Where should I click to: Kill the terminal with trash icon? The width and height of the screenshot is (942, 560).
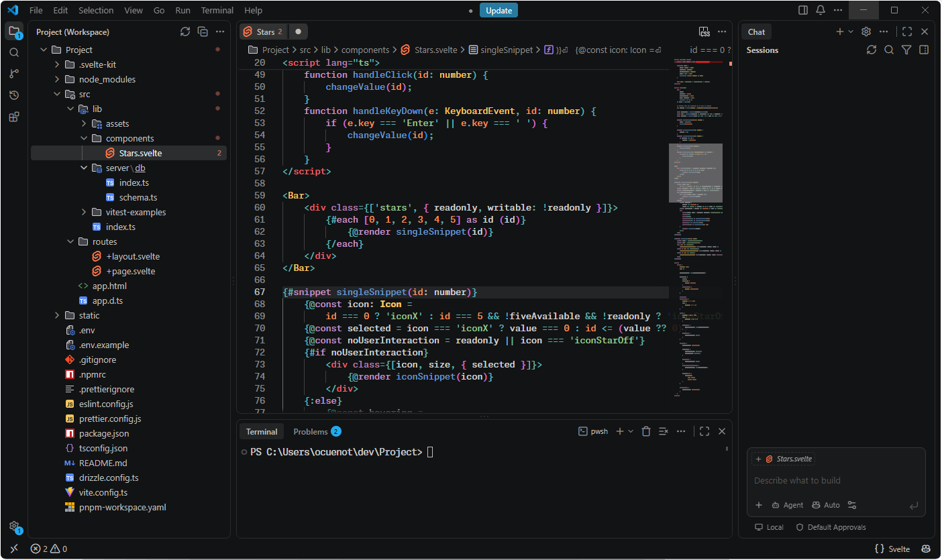[x=645, y=431]
